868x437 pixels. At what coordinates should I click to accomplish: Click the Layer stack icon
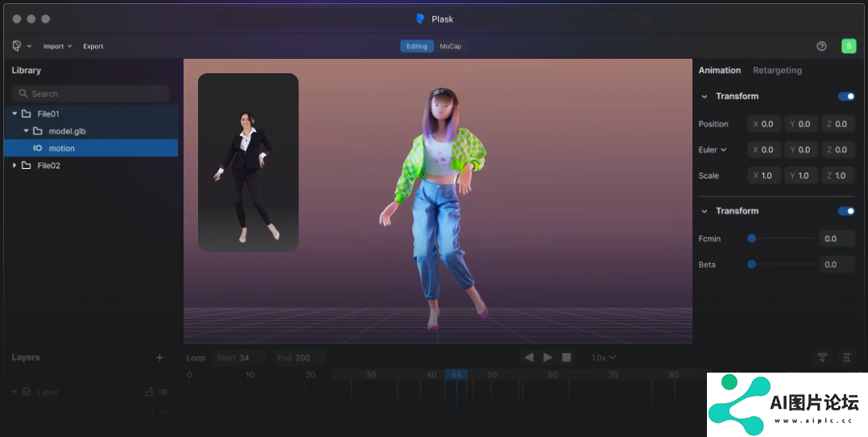click(x=26, y=392)
